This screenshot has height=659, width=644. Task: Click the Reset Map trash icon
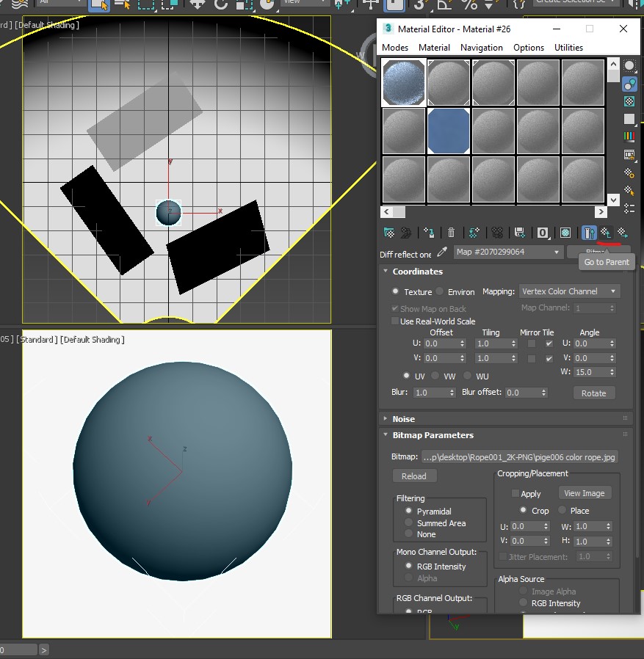click(x=452, y=233)
